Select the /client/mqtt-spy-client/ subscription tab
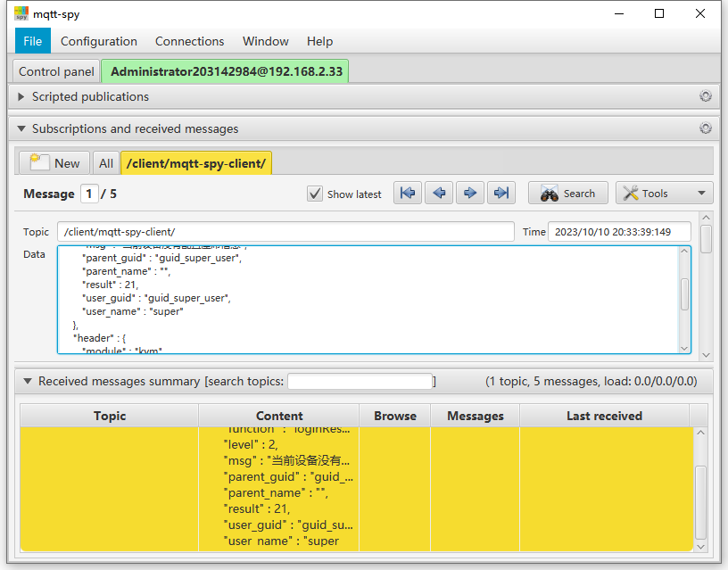This screenshot has width=728, height=570. 196,163
